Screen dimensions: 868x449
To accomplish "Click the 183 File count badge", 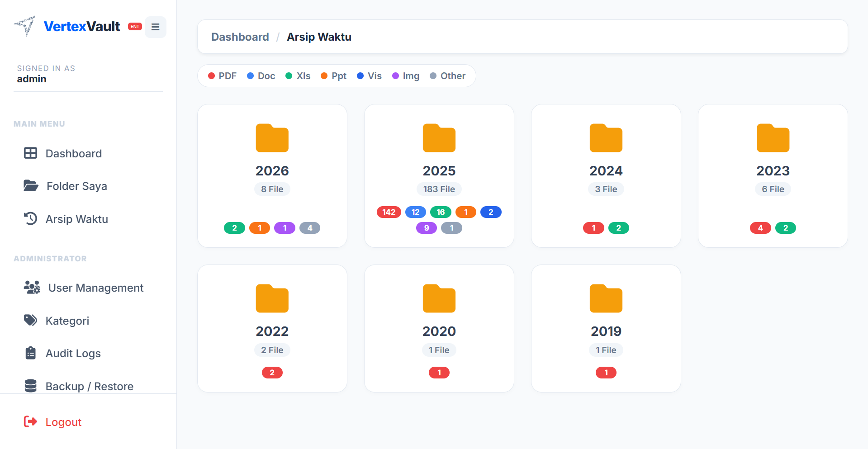I will coord(439,189).
